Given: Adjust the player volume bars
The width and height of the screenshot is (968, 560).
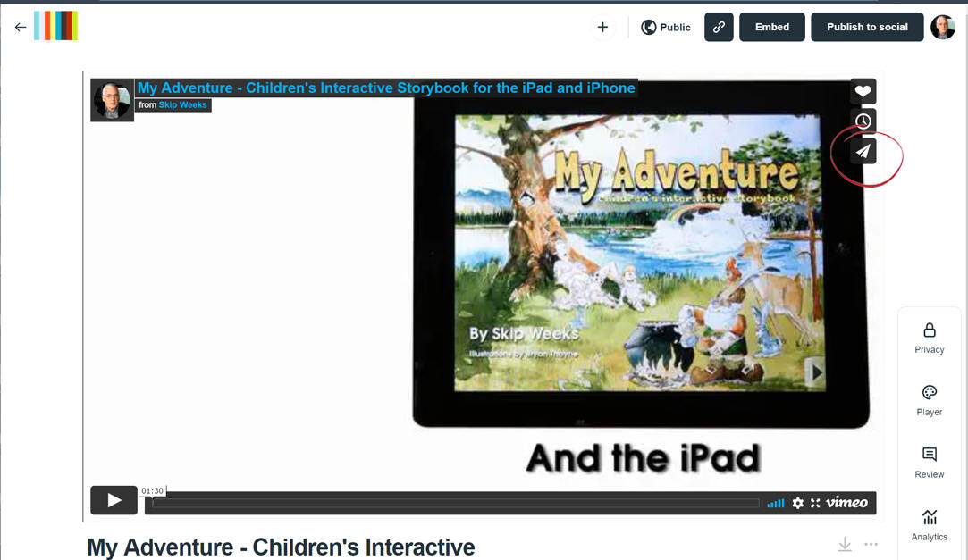Looking at the screenshot, I should pyautogui.click(x=775, y=504).
